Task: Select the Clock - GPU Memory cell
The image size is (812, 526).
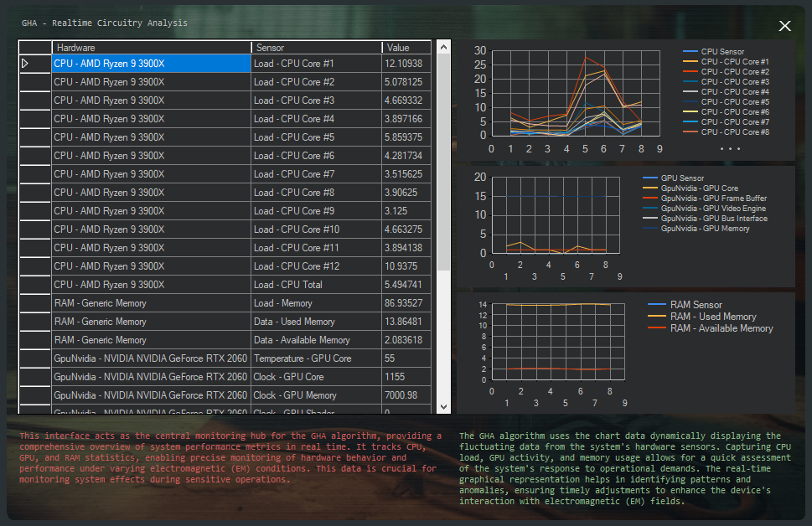Action: (x=317, y=395)
